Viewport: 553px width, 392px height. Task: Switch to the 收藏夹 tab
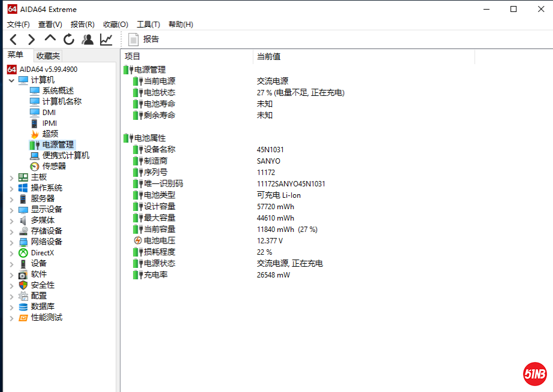pos(47,55)
